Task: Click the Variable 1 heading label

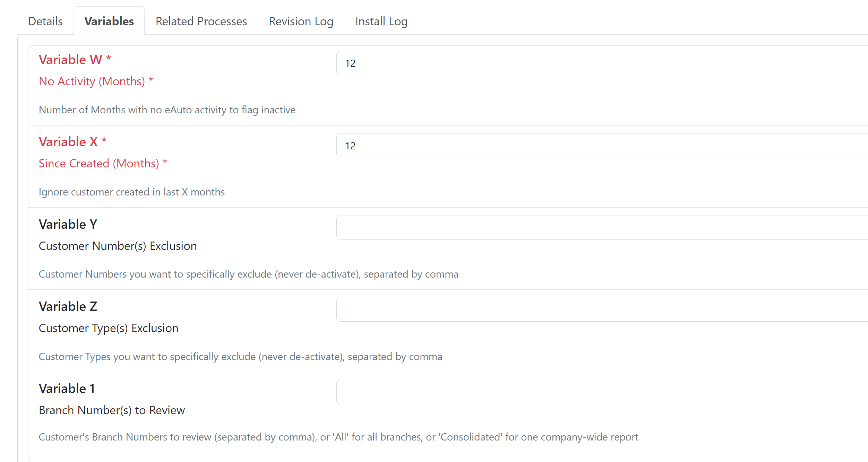Action: coord(67,388)
